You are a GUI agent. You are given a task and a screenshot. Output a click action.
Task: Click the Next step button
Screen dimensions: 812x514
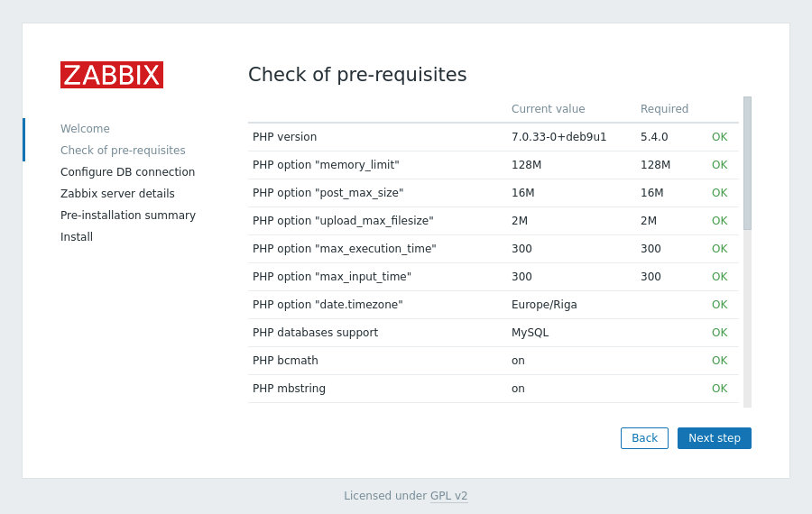click(715, 438)
